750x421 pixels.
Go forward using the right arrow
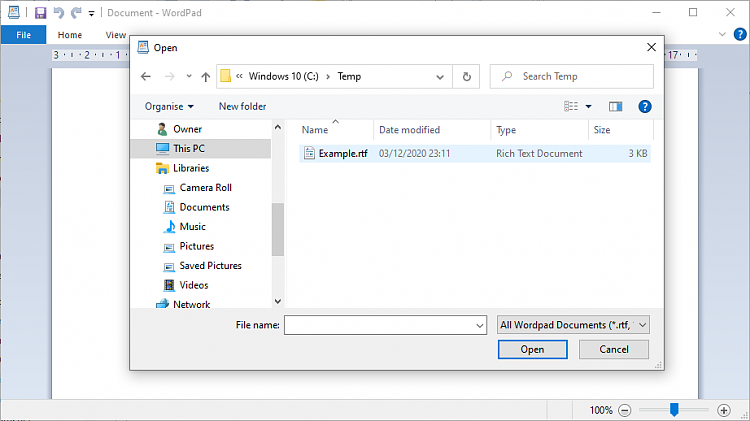pos(169,77)
